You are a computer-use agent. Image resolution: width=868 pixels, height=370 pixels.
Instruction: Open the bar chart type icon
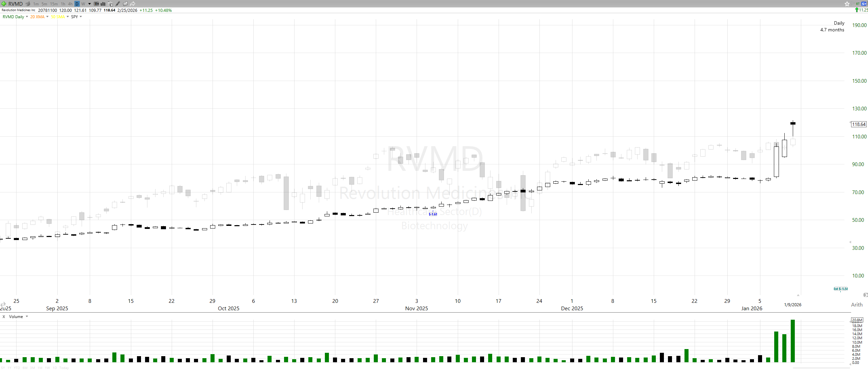[103, 4]
